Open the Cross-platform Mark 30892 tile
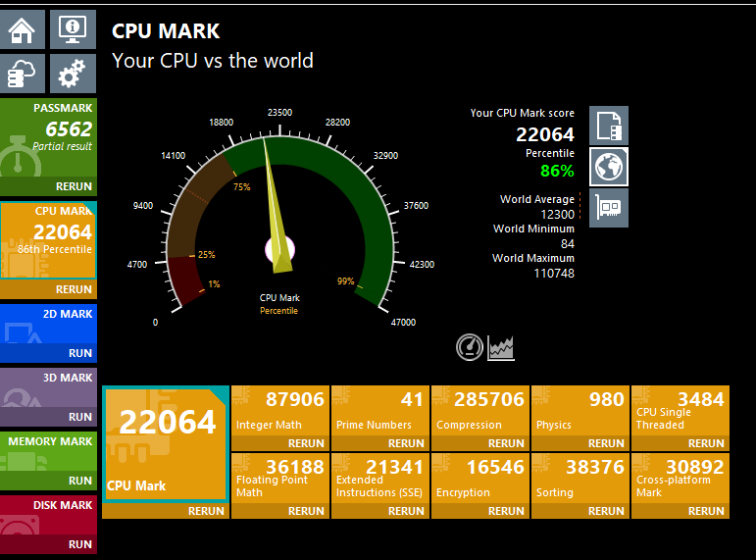 pos(680,478)
